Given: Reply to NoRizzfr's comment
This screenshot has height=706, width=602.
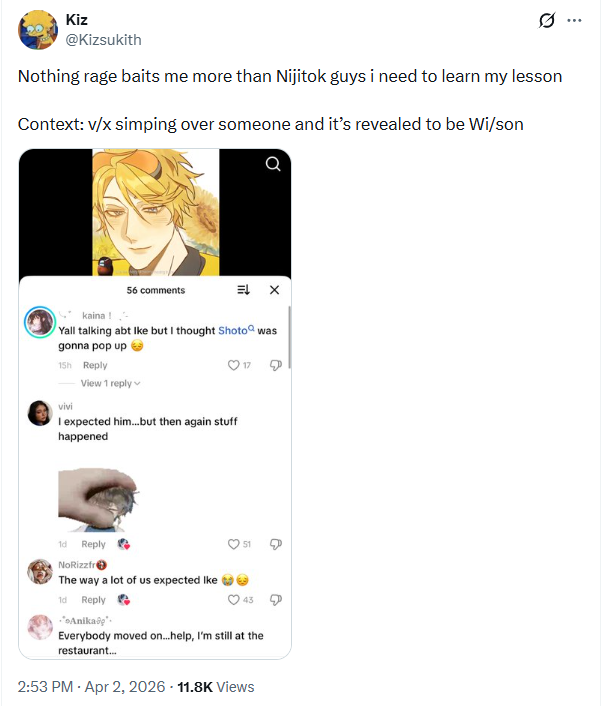Looking at the screenshot, I should pos(93,600).
